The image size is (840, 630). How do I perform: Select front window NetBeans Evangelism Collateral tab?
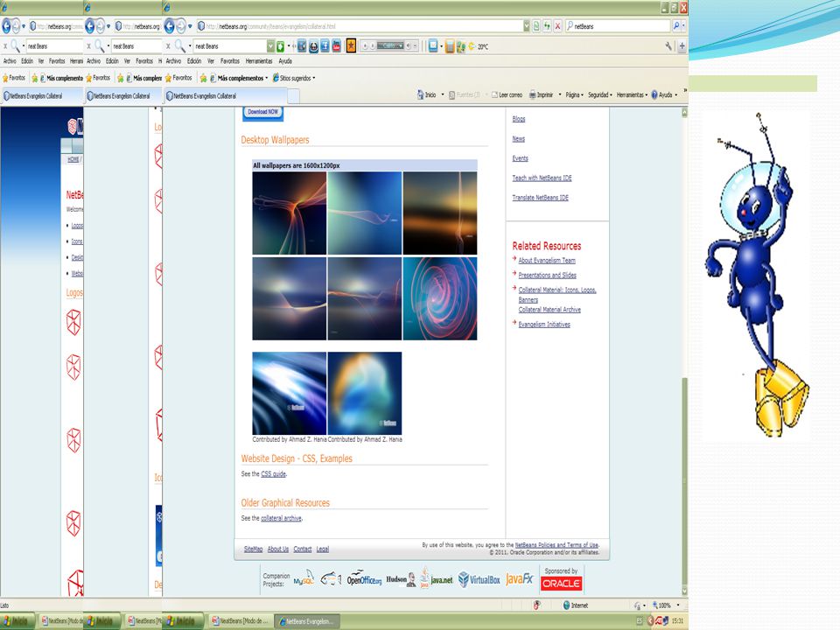click(x=225, y=96)
